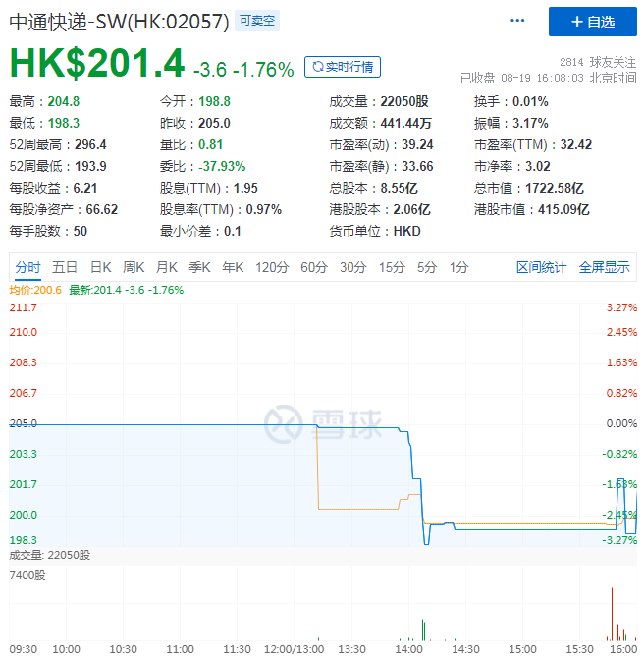The height and width of the screenshot is (665, 644).
Task: Switch to the 日K chart tab
Action: pos(101,267)
